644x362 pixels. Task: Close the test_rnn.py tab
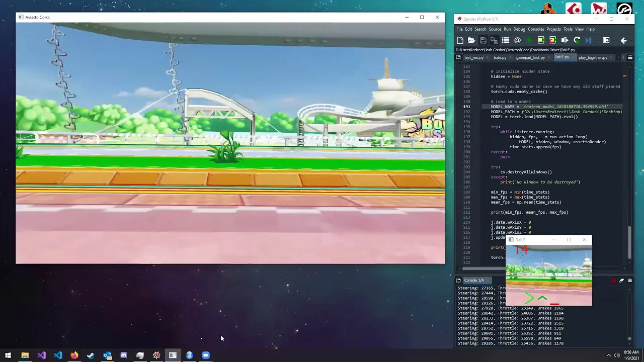[x=488, y=58]
